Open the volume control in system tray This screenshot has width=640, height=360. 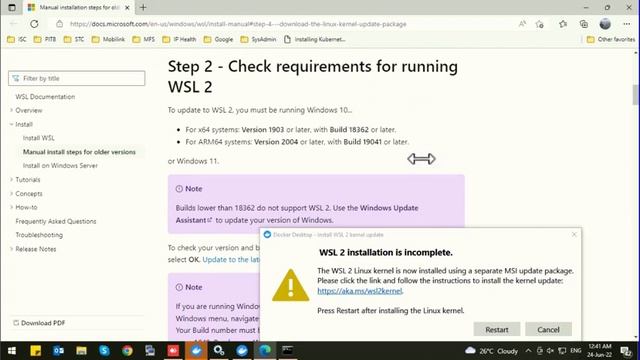550,351
